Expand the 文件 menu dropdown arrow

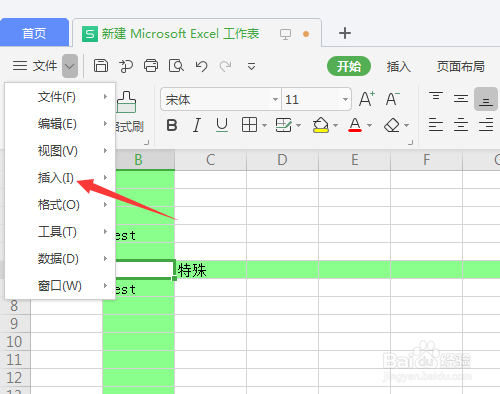pos(70,66)
